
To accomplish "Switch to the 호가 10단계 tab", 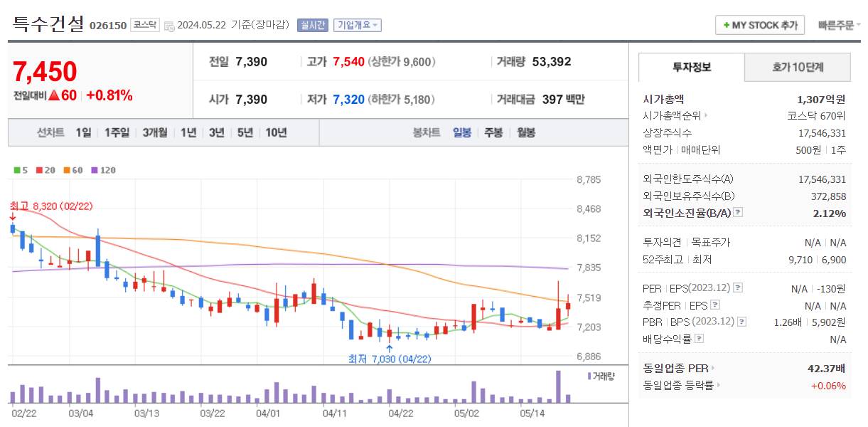I will [x=798, y=67].
